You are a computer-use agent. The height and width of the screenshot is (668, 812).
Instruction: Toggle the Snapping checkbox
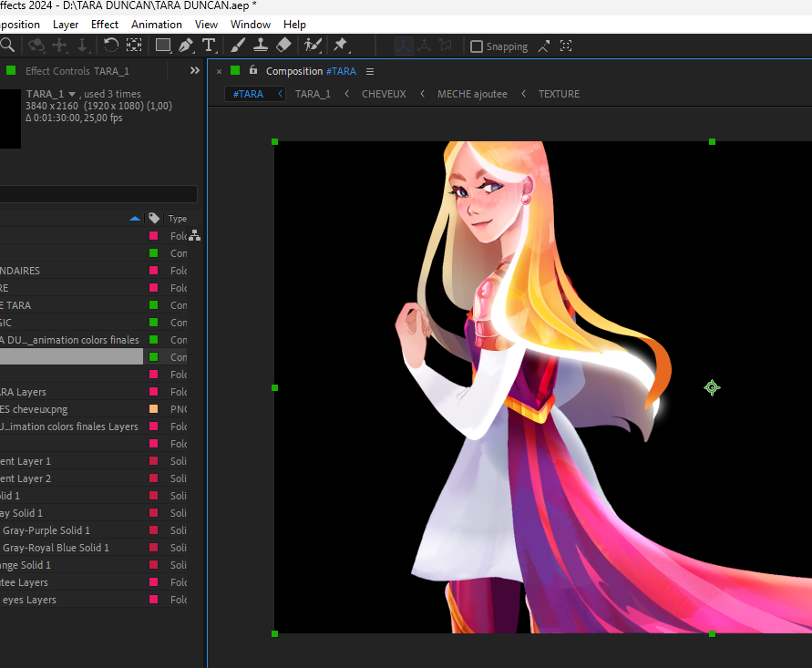tap(476, 46)
